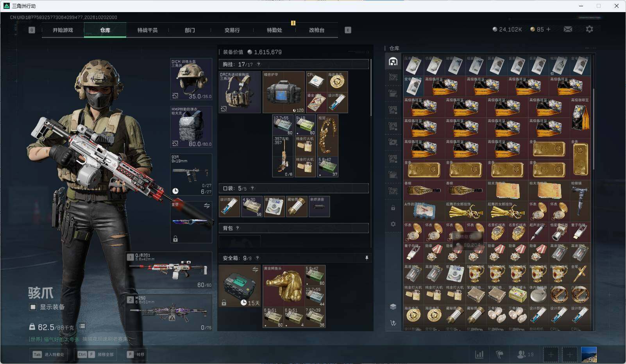Open the statistics bar chart icon

pyautogui.click(x=479, y=354)
